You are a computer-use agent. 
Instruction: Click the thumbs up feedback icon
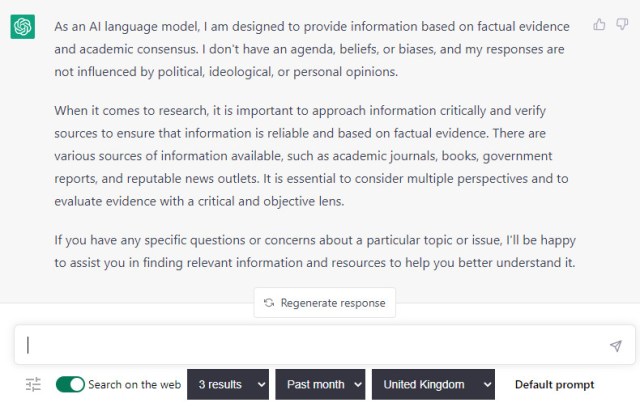(x=599, y=24)
